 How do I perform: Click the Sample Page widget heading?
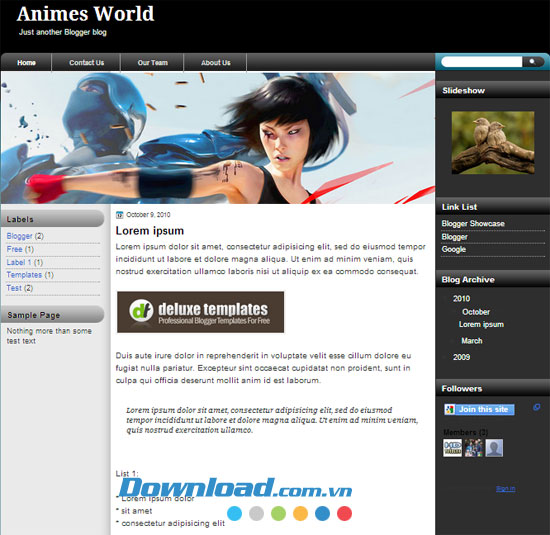click(x=53, y=315)
